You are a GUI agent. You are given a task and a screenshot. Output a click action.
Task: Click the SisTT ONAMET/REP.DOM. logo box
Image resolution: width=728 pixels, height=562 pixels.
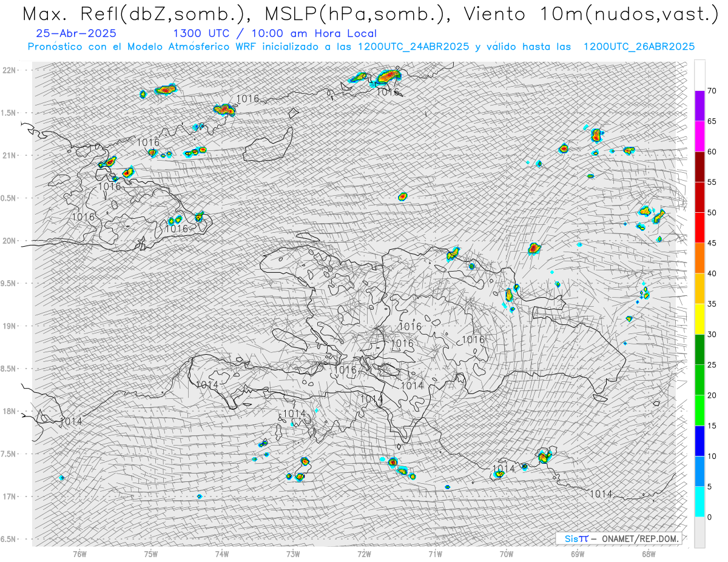coord(618,538)
